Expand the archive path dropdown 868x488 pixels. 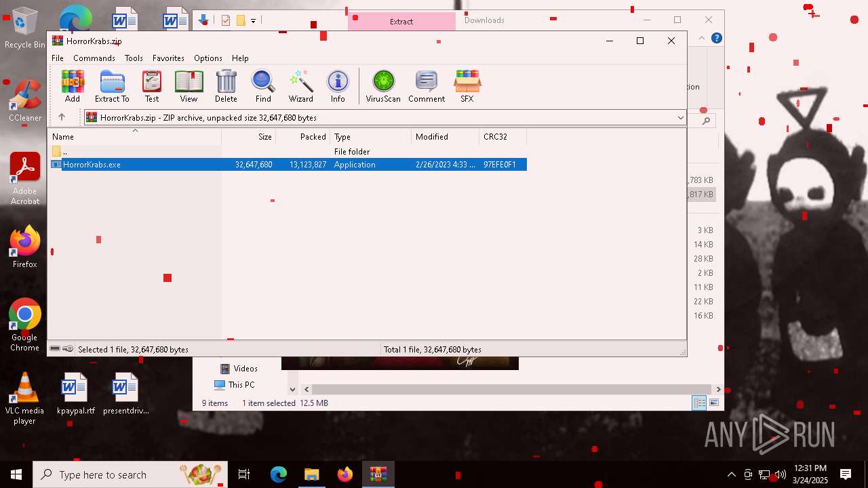point(680,118)
